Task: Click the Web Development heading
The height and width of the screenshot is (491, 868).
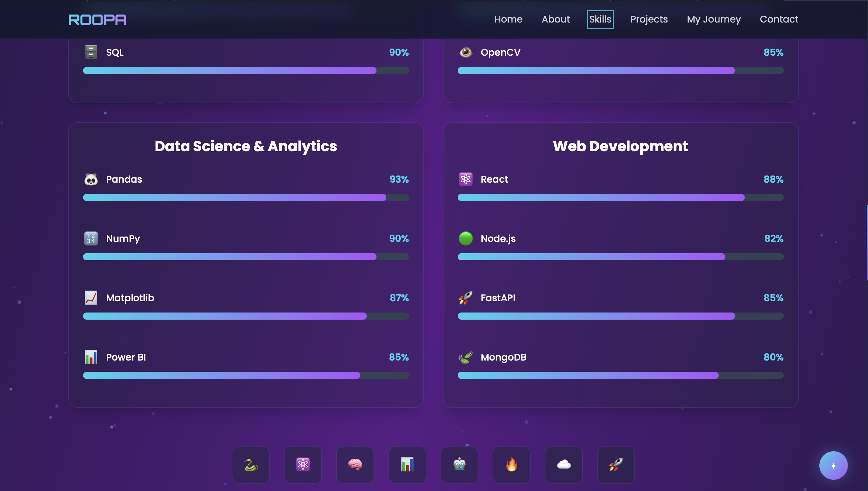Action: click(620, 146)
